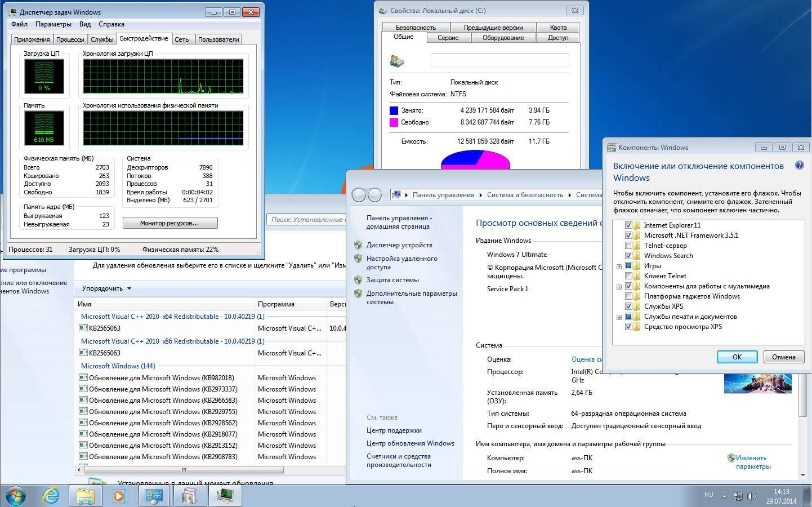The height and width of the screenshot is (507, 812).
Task: Click Отмена in Компоненты Windows
Action: [783, 357]
